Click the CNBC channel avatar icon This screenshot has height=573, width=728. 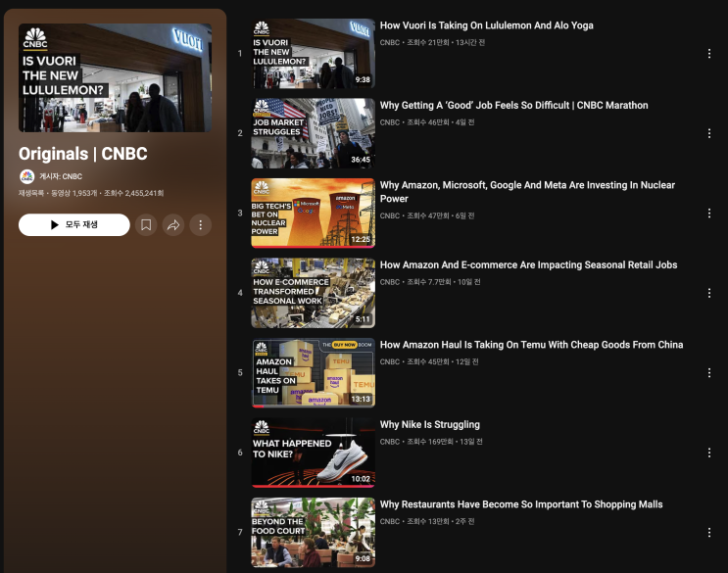coord(26,176)
